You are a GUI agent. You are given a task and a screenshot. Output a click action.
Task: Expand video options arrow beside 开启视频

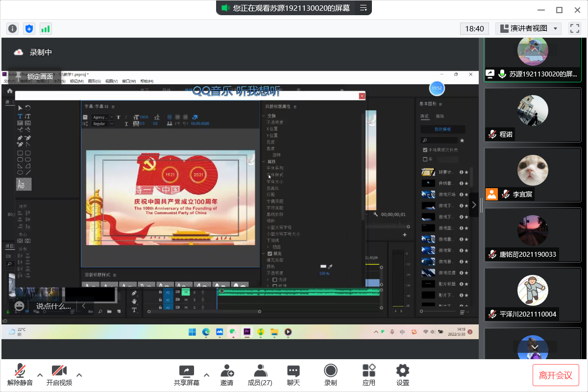79,375
